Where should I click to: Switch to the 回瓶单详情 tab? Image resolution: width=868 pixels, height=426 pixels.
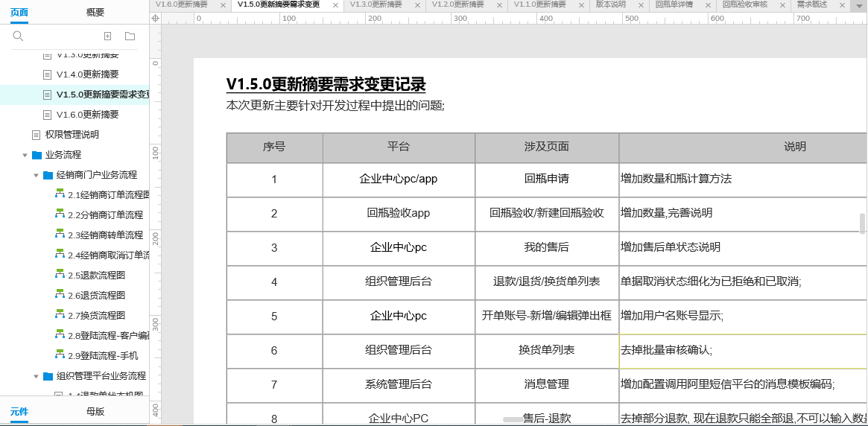[674, 4]
